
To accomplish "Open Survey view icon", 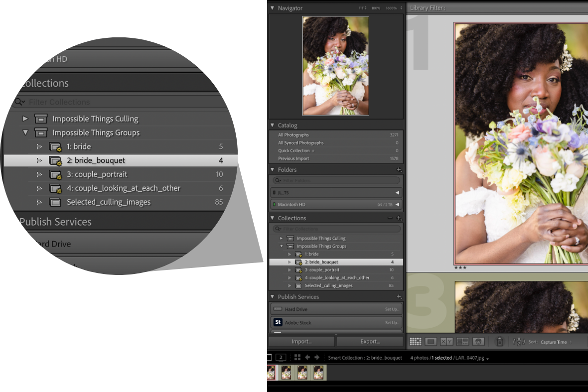I will click(x=462, y=342).
